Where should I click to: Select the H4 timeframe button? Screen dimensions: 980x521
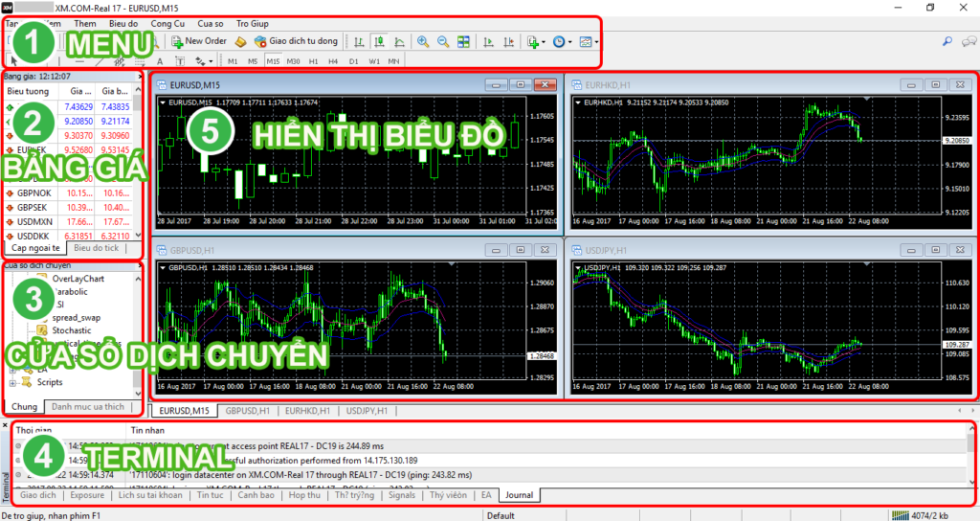point(333,60)
